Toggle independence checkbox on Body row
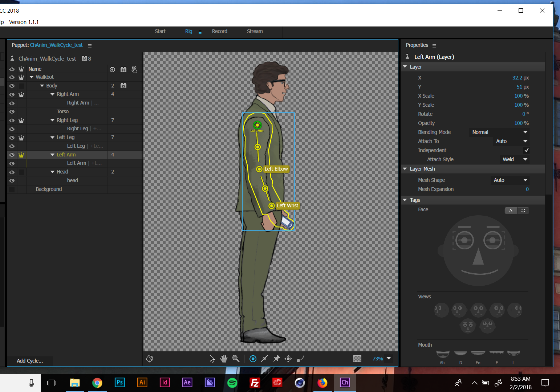 tap(21, 86)
